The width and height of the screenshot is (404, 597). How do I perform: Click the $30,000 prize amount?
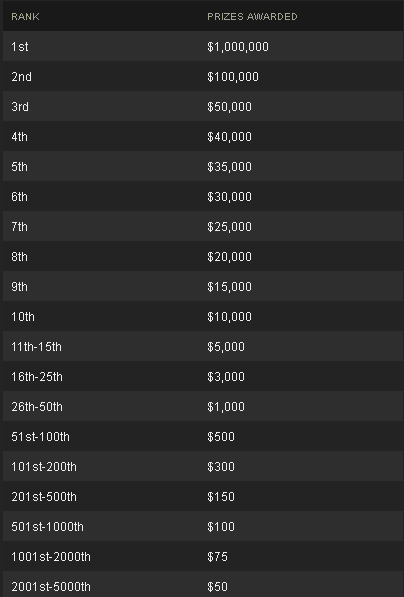tap(229, 197)
